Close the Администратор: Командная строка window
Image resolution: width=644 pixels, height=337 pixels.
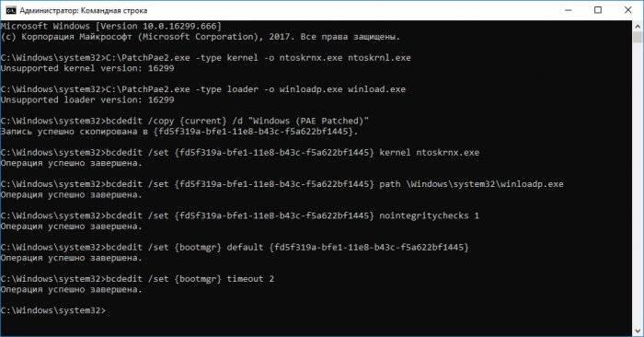(x=628, y=10)
